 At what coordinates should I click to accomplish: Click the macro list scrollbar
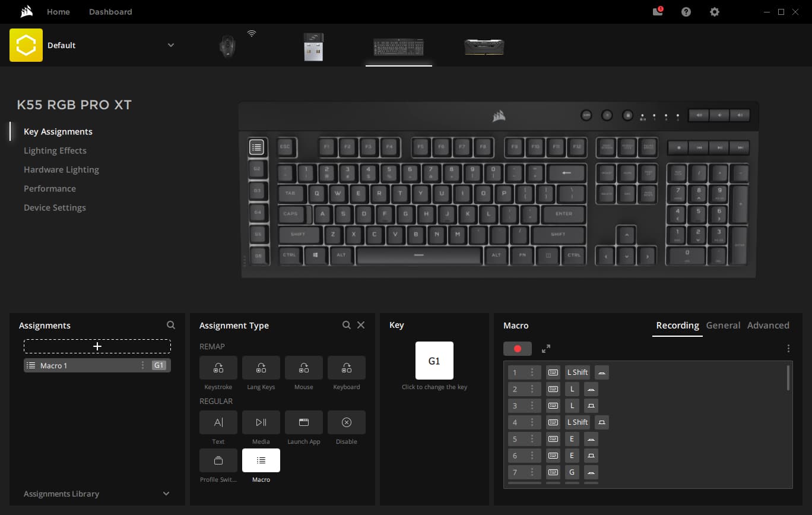pyautogui.click(x=788, y=378)
